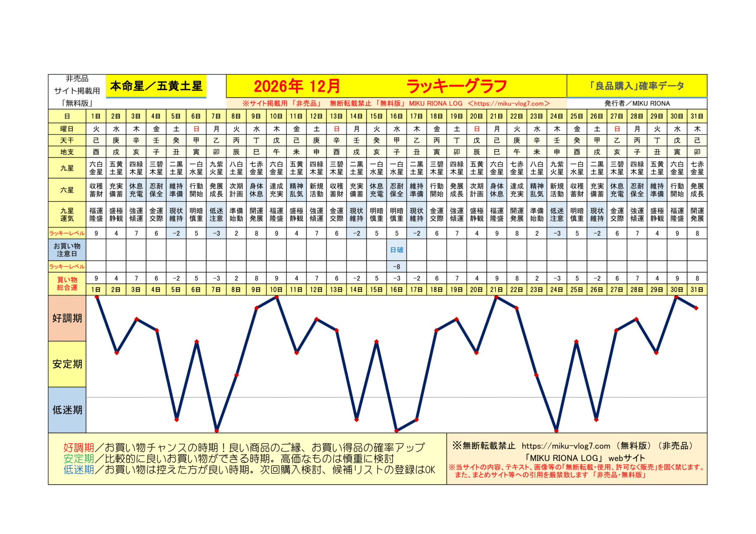Select the blue 日破 cell on the 16th
This screenshot has height=534, width=756.
click(396, 250)
